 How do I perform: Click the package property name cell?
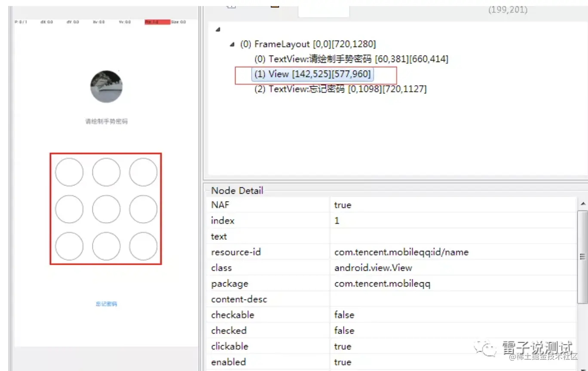(268, 284)
